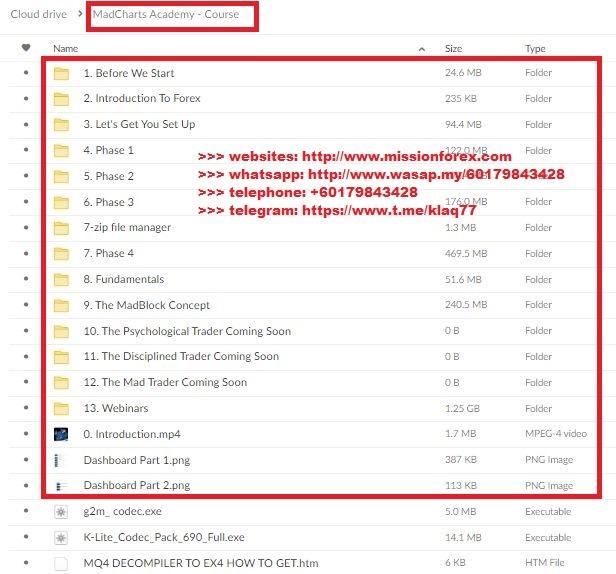Image resolution: width=616 pixels, height=574 pixels.
Task: Click the video icon for 0. Introduction.mp4
Action: (62, 434)
